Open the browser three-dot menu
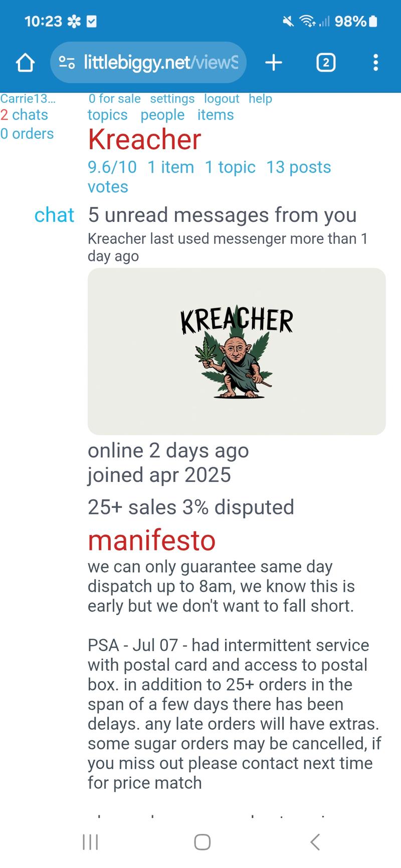The image size is (401, 868). point(375,63)
